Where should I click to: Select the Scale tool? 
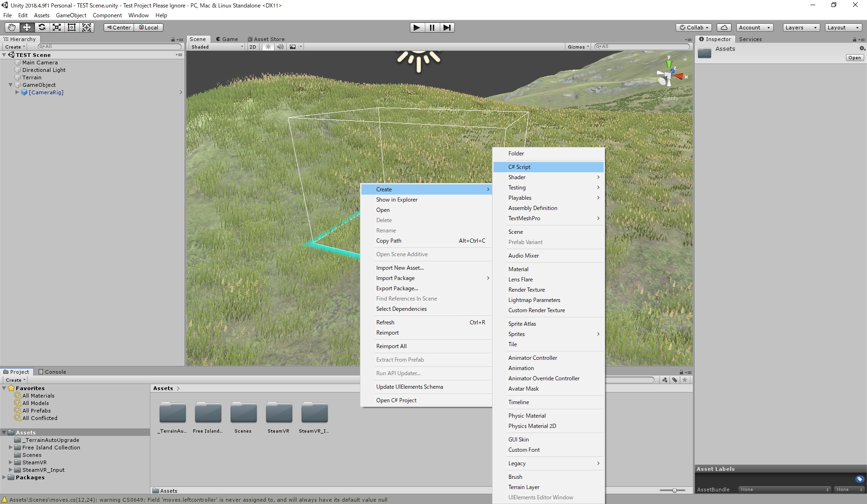tap(56, 28)
